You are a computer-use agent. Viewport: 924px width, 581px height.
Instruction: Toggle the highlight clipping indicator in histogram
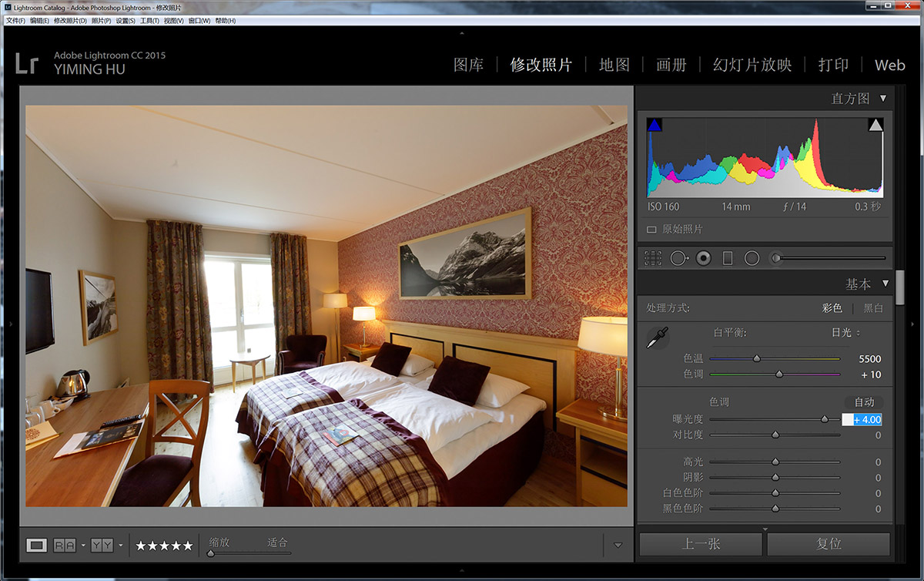pos(875,126)
